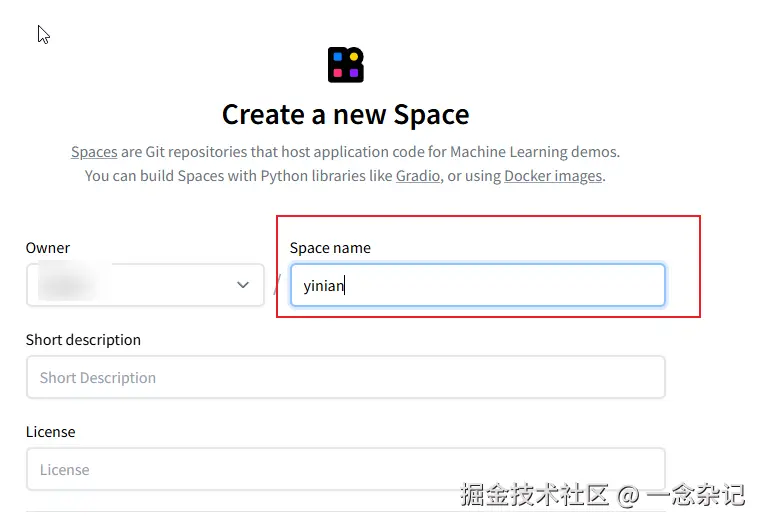Visit the Docker images link
This screenshot has width=763, height=526.
tap(553, 176)
